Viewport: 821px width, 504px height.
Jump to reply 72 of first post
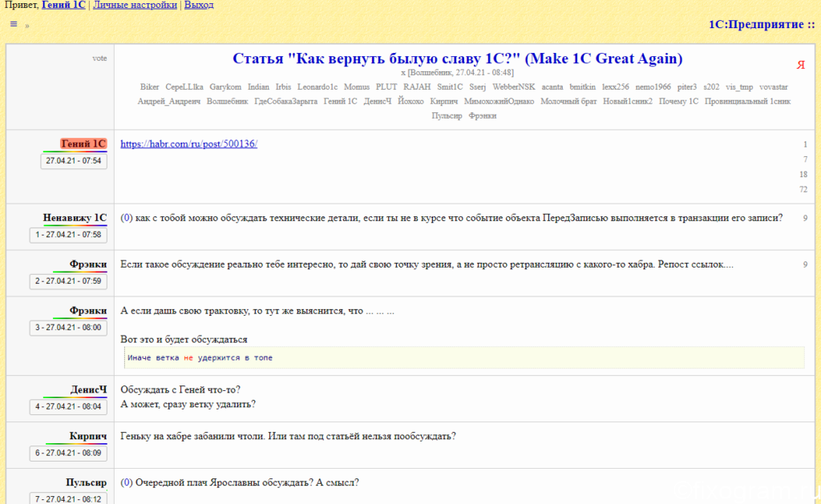click(803, 189)
